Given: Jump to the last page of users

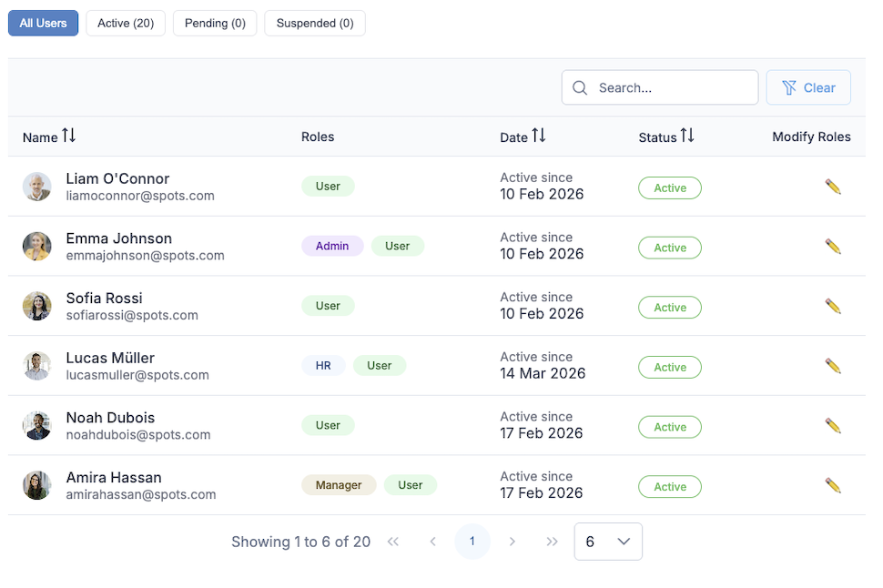Looking at the screenshot, I should pyautogui.click(x=552, y=542).
